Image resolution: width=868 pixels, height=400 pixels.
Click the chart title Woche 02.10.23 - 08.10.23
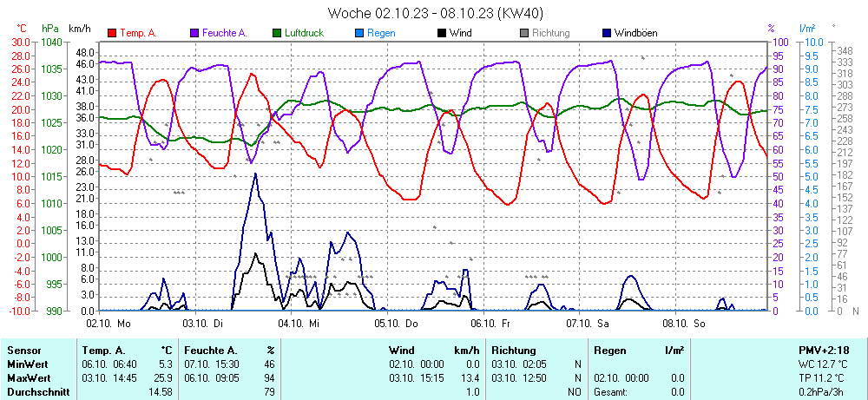(436, 13)
